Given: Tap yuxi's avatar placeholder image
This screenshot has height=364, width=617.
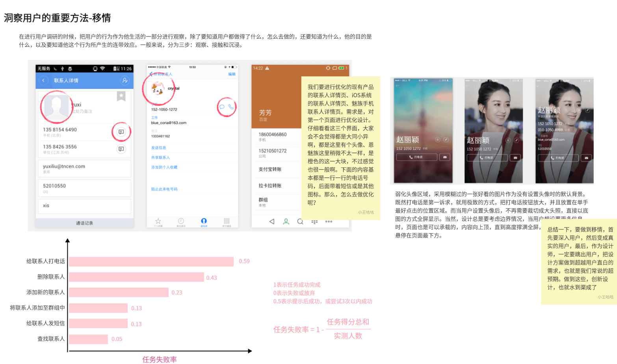Looking at the screenshot, I should (56, 107).
